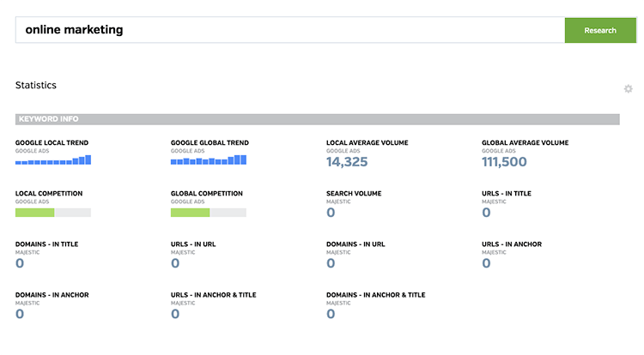Image resolution: width=644 pixels, height=355 pixels.
Task: Click the Domains - In Anchor value
Action: tap(20, 314)
